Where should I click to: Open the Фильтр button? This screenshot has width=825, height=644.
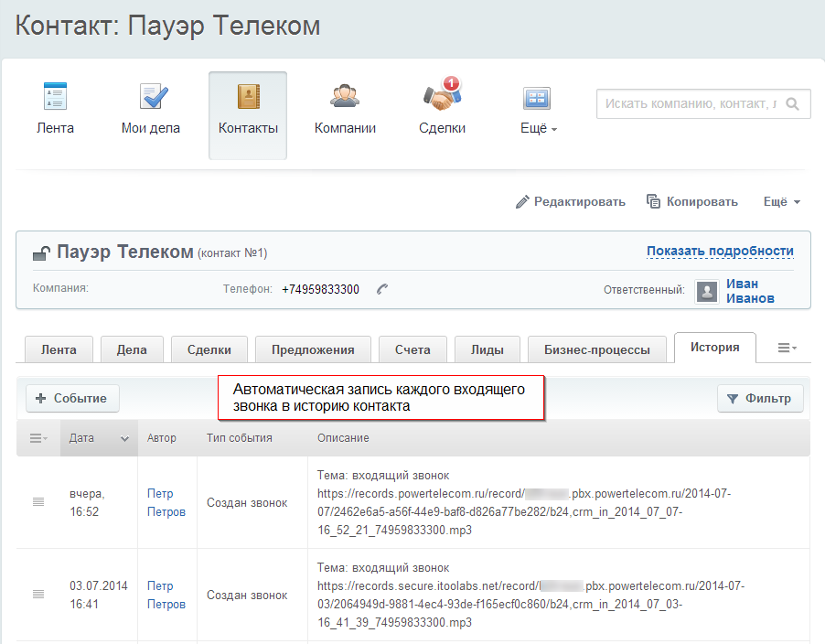pyautogui.click(x=760, y=398)
